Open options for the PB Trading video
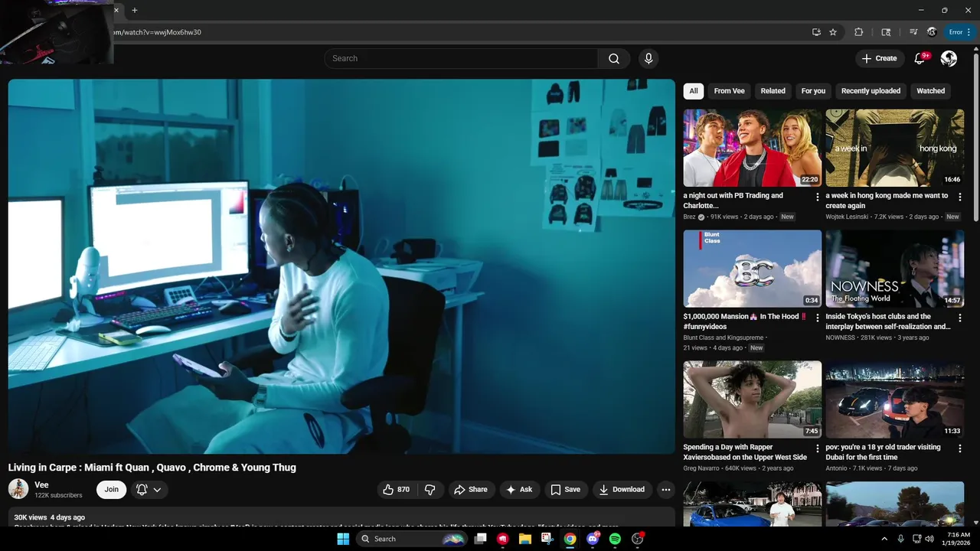This screenshot has height=551, width=980. coord(817,197)
